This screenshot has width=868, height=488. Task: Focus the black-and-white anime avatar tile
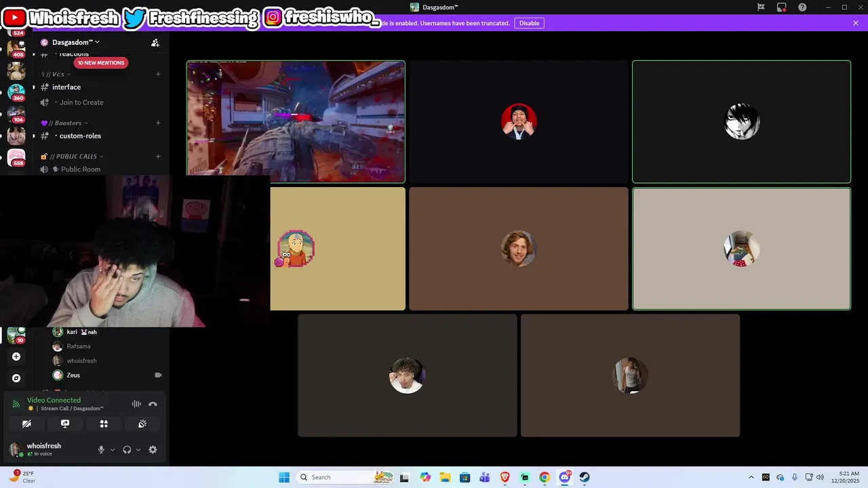741,122
